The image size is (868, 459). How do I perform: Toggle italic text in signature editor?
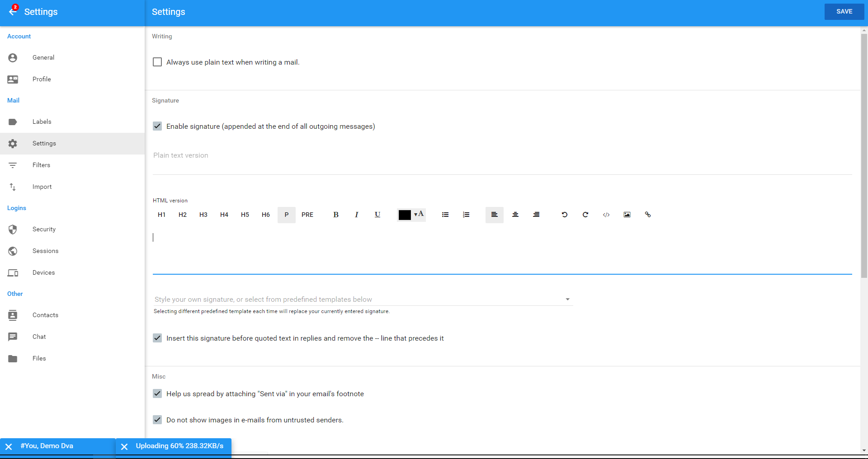click(356, 215)
